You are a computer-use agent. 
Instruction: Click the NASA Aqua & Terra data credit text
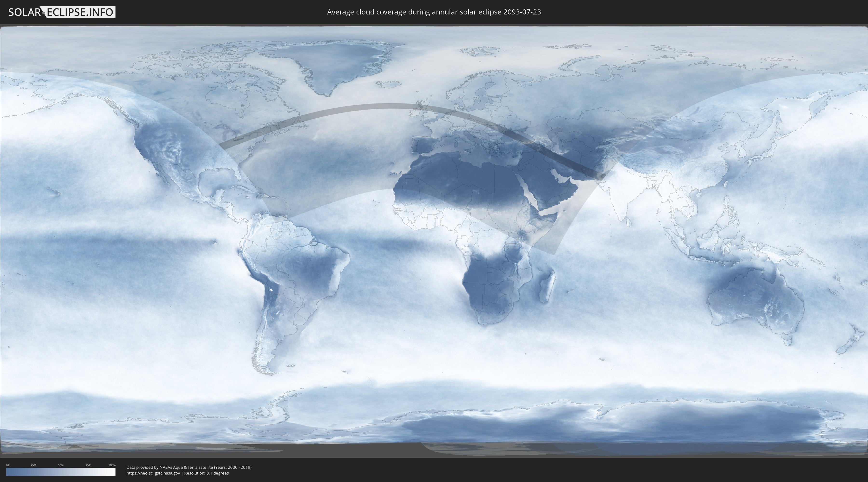click(189, 467)
